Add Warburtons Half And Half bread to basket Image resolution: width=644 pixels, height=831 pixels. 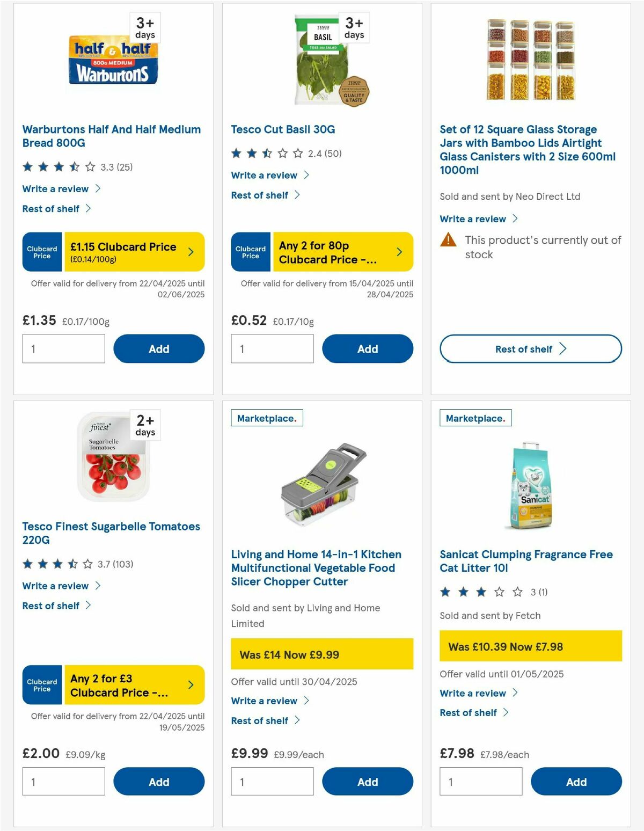(158, 348)
